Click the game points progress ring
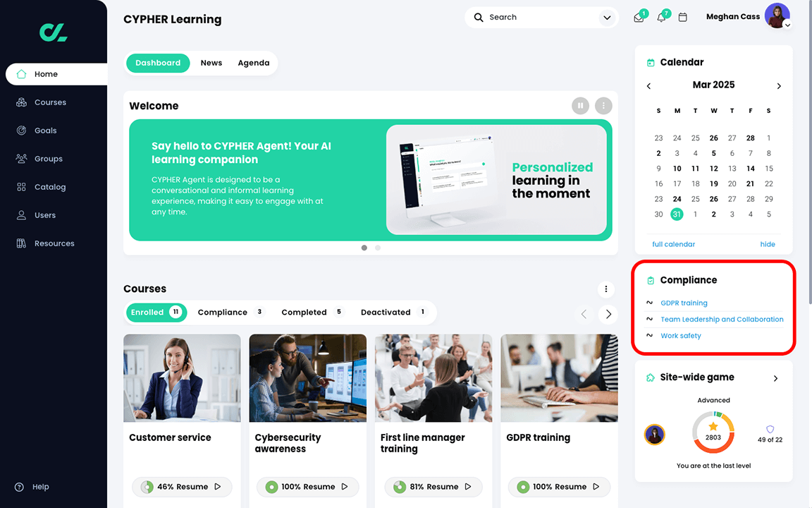 coord(713,433)
